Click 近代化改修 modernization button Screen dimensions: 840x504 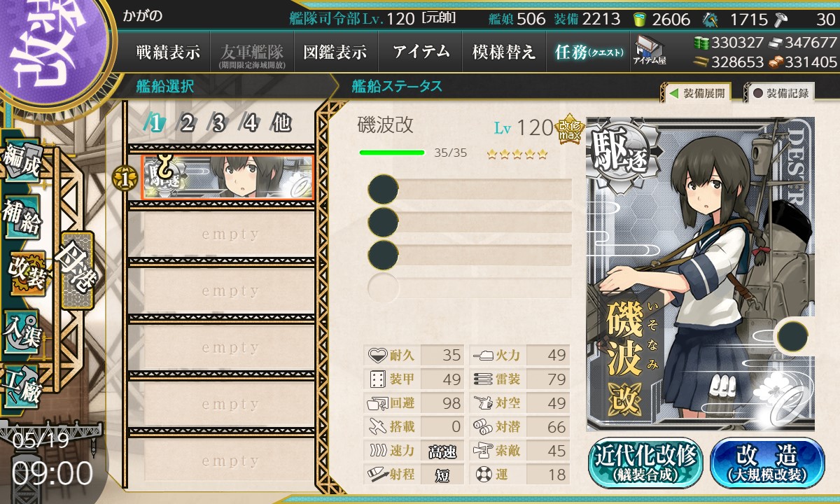[x=645, y=463]
